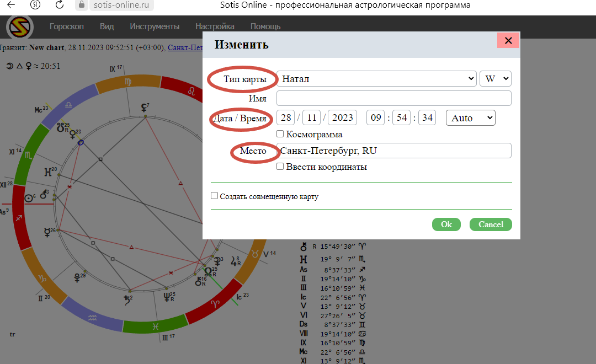The width and height of the screenshot is (596, 364).
Task: Click the Libra sign on the zodiac ring
Action: click(68, 104)
